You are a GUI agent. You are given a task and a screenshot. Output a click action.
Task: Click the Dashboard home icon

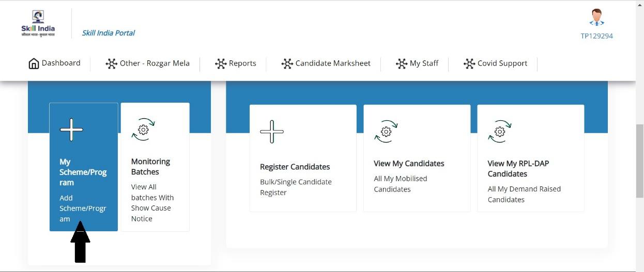pos(34,63)
